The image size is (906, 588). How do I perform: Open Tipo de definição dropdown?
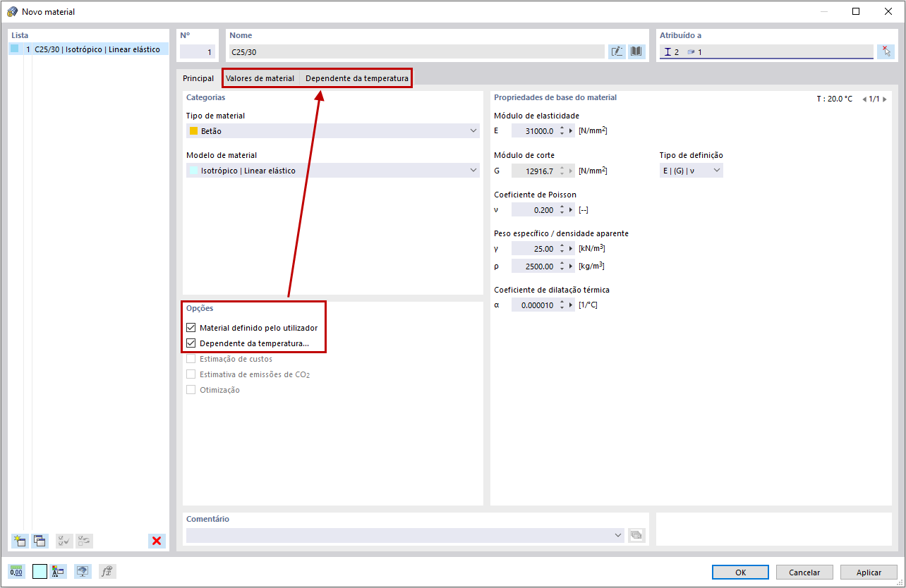point(691,170)
